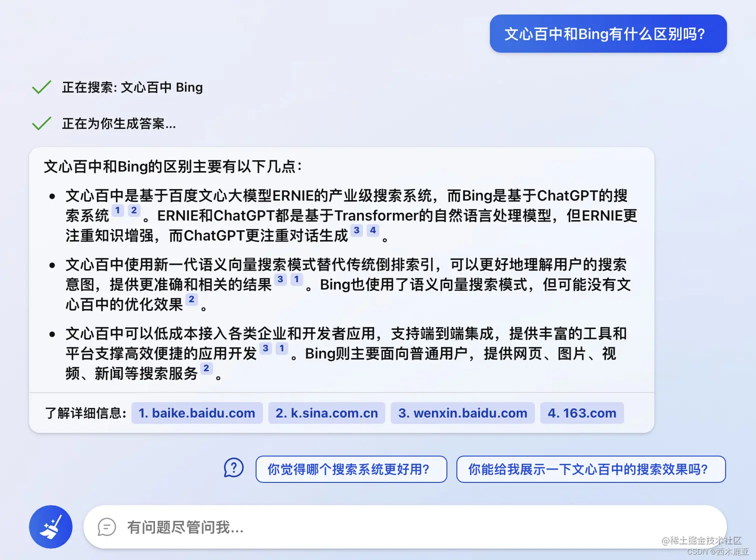Open citation 1 after 索系统 in first bullet
The height and width of the screenshot is (560, 756).
point(117,211)
